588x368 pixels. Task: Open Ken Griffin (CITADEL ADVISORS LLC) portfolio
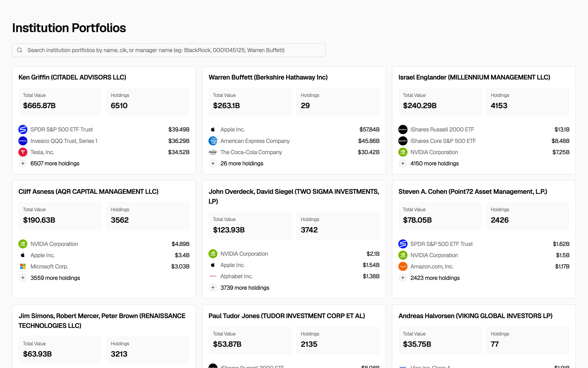point(72,77)
